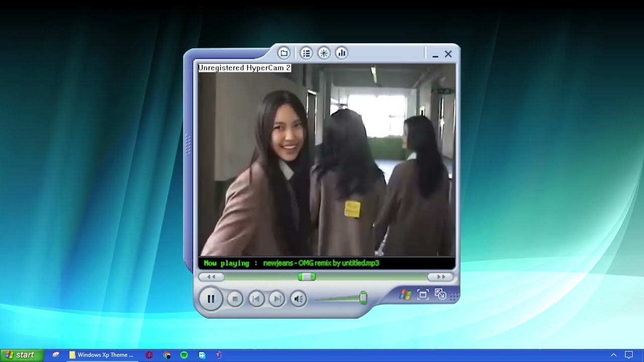Image resolution: width=644 pixels, height=362 pixels.
Task: Open the equalizer bars icon
Action: point(342,53)
